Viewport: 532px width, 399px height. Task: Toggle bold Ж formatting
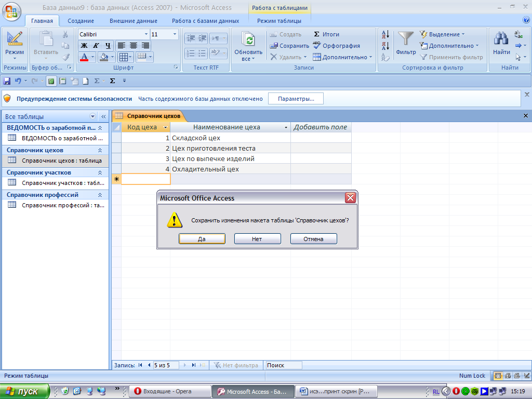pos(84,46)
